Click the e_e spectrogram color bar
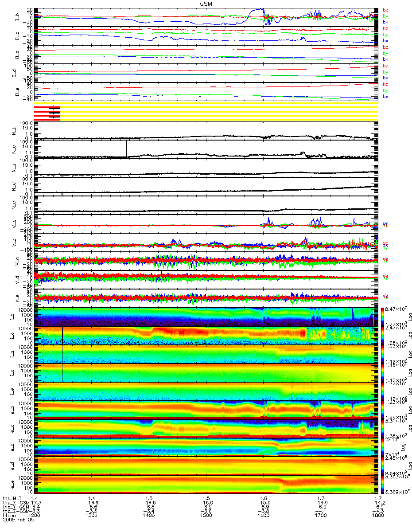The width and height of the screenshot is (412, 532). [x=383, y=484]
